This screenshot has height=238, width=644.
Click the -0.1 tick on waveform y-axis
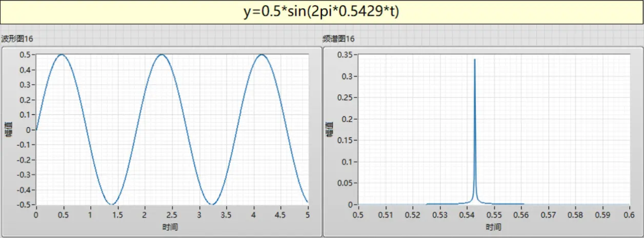point(25,145)
